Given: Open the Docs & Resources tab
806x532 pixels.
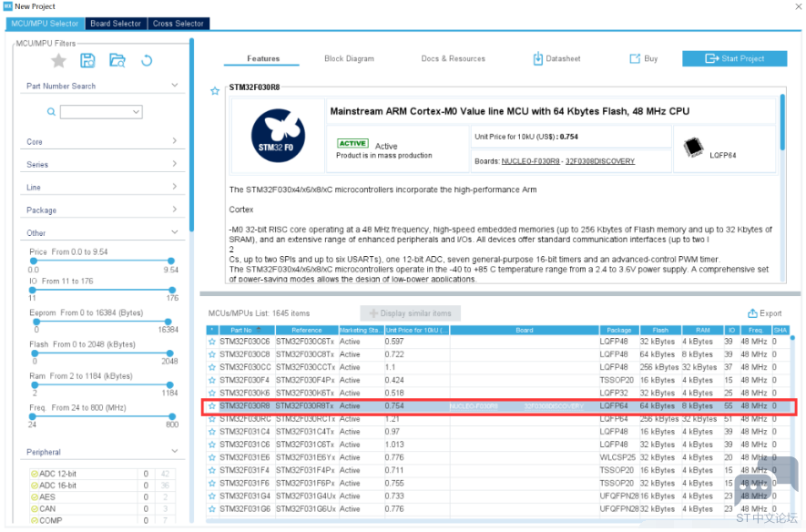Looking at the screenshot, I should (x=453, y=58).
